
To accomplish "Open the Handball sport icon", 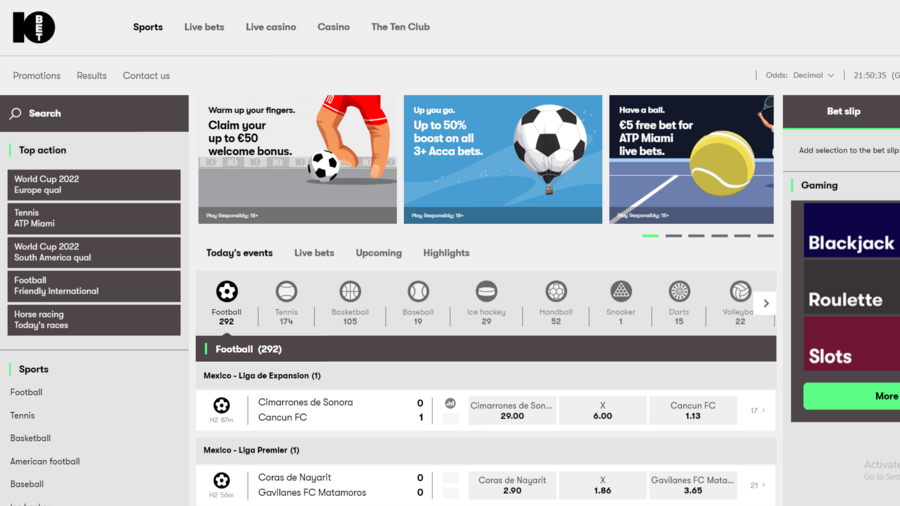I will tap(556, 292).
